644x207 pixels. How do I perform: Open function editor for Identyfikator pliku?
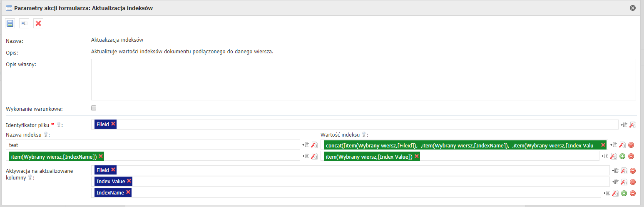(632, 125)
